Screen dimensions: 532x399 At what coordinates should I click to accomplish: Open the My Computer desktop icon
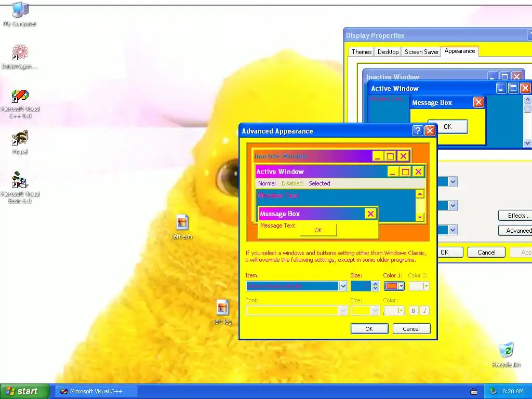20,14
